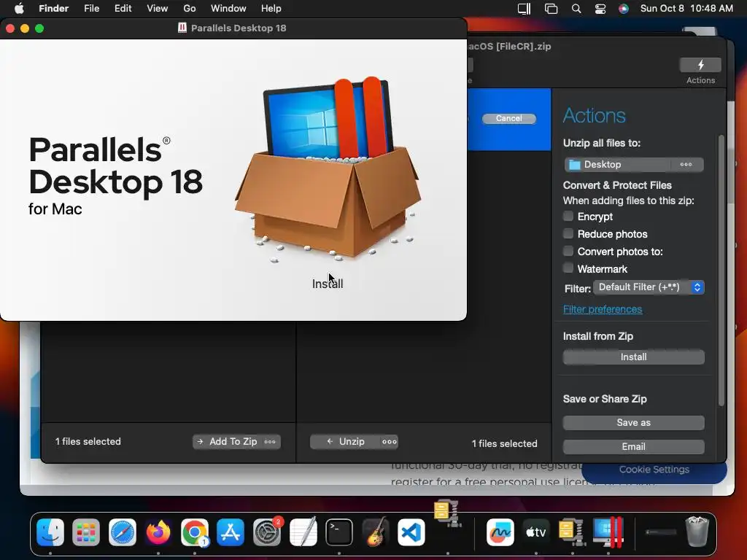Viewport: 747px width, 560px height.
Task: Open the Window menu
Action: (228, 9)
